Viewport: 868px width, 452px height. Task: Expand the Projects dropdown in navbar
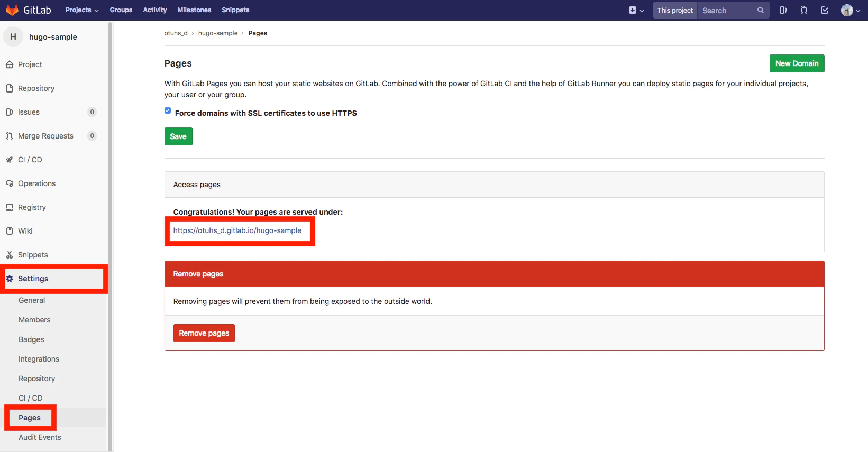click(82, 10)
